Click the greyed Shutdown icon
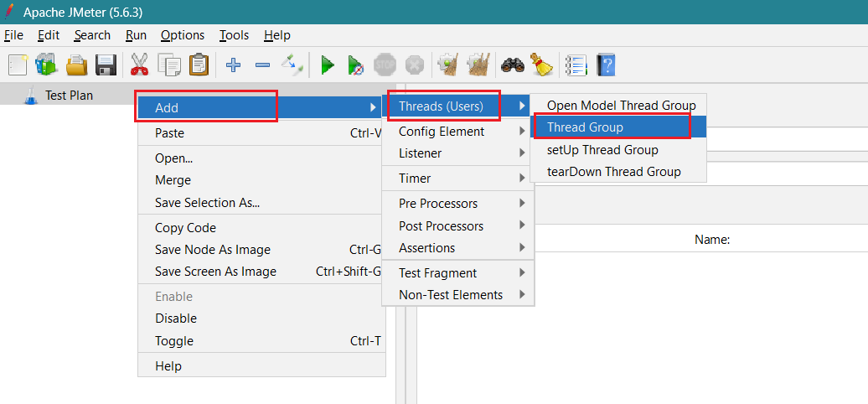868x404 pixels. [414, 65]
